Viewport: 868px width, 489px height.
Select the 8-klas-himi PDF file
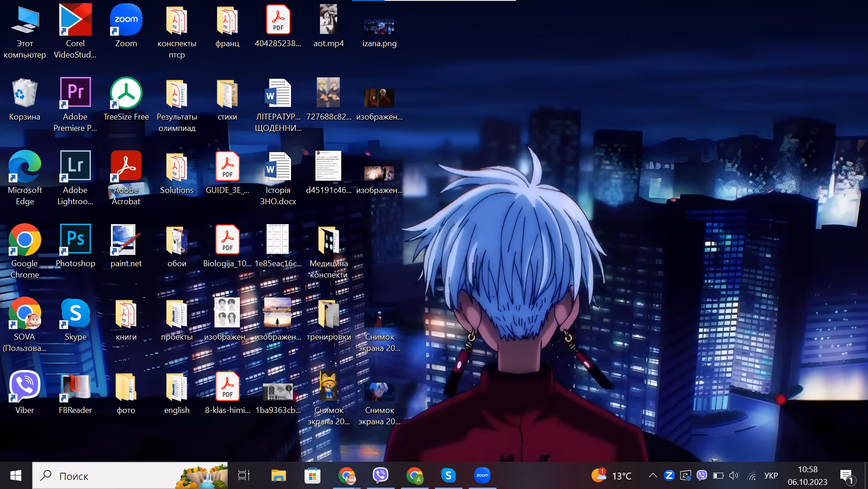pos(227,393)
